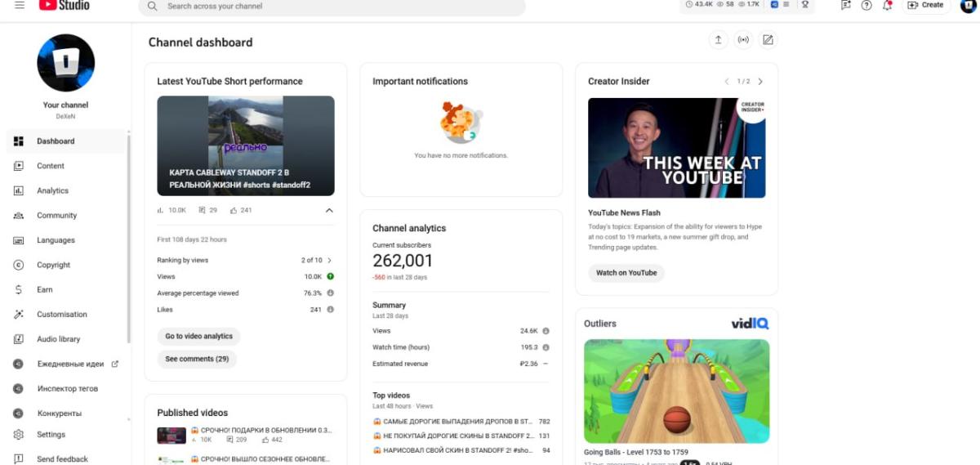
Task: Click the Settings gear icon
Action: pos(19,435)
